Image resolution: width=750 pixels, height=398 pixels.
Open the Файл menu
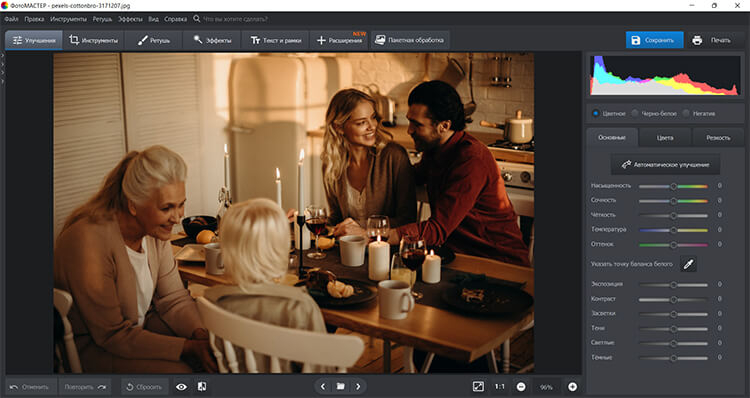11,19
